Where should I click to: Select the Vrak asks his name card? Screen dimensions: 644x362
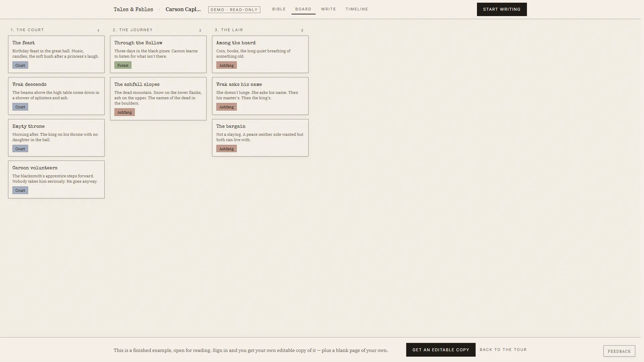pyautogui.click(x=260, y=96)
